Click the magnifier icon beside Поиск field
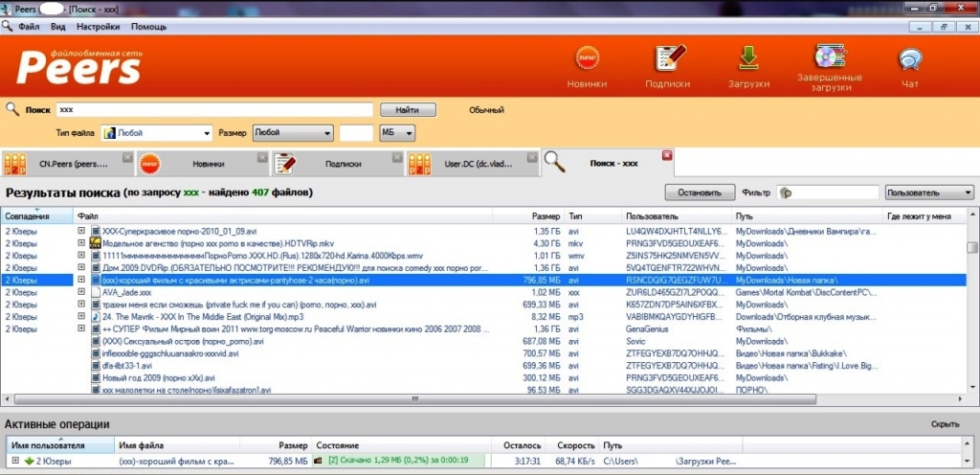 [13, 109]
